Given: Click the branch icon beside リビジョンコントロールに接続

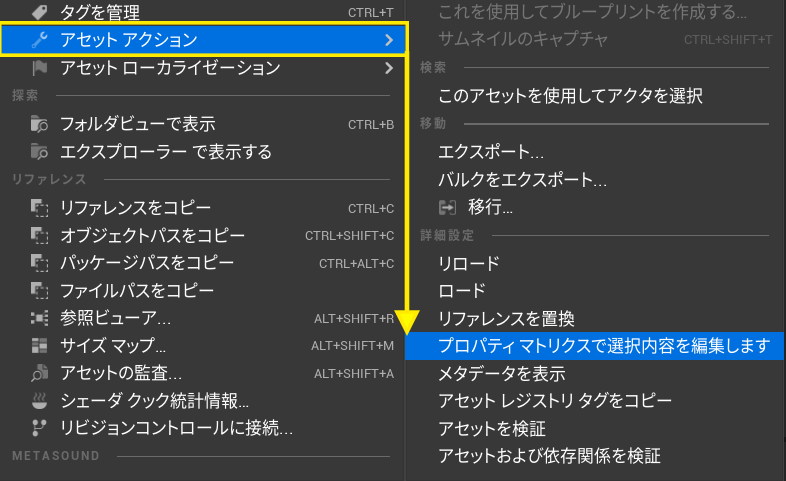Looking at the screenshot, I should pyautogui.click(x=40, y=428).
